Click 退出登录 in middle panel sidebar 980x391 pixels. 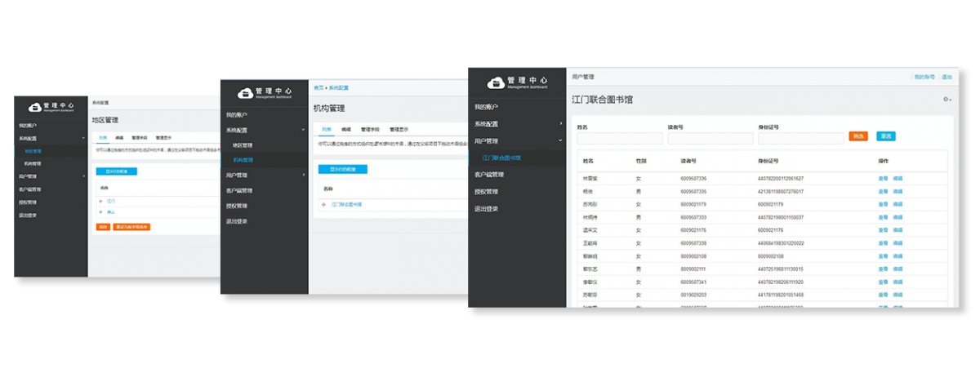[x=237, y=221]
